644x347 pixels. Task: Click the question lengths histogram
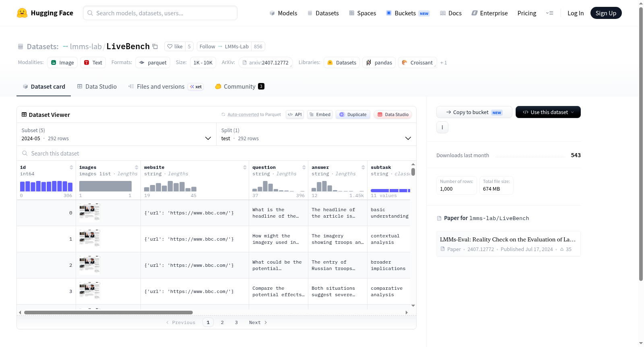click(279, 186)
